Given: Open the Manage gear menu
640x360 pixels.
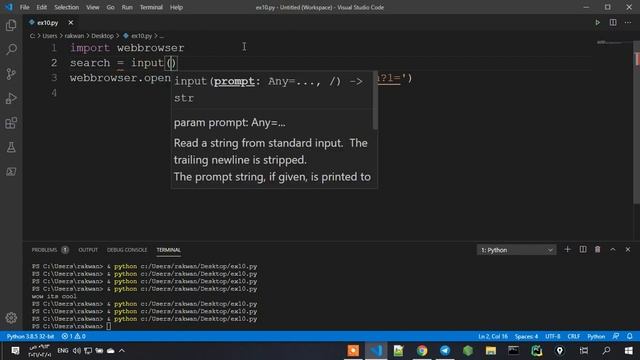Looking at the screenshot, I should point(11,318).
